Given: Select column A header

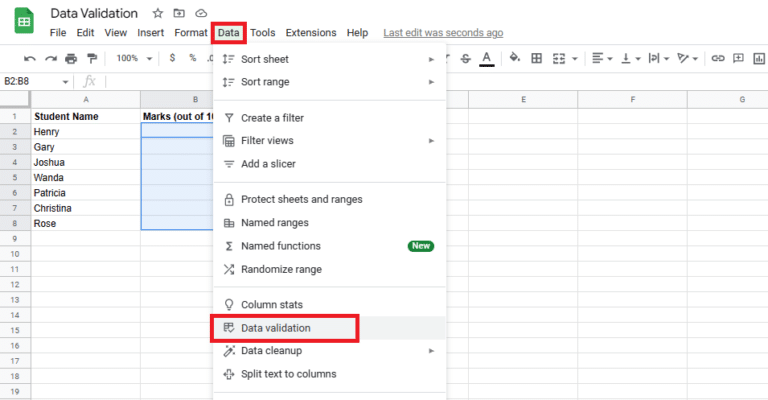Looking at the screenshot, I should [86, 99].
